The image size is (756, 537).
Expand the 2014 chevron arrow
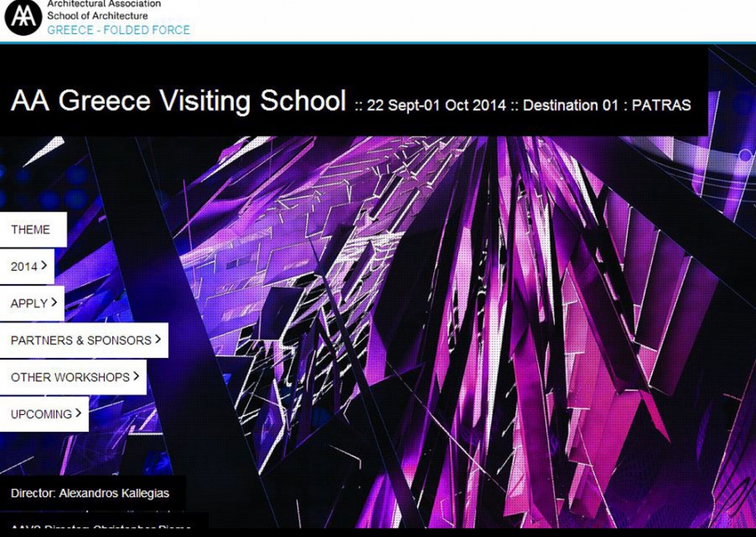45,265
